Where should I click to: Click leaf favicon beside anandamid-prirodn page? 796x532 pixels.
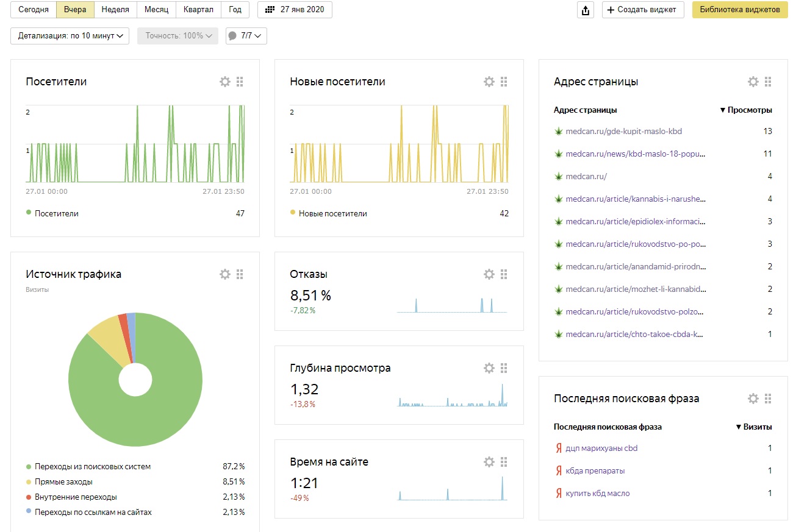(558, 266)
